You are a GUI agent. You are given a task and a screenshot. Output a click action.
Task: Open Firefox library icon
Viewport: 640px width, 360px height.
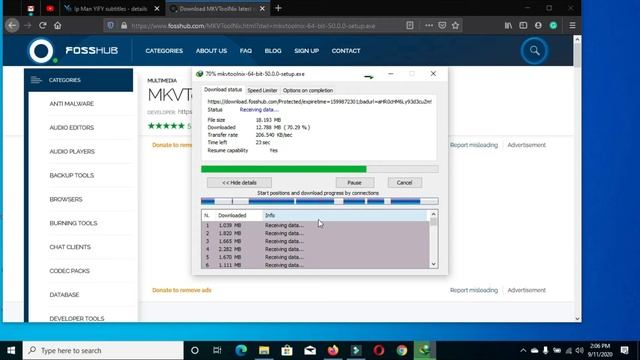click(x=508, y=25)
